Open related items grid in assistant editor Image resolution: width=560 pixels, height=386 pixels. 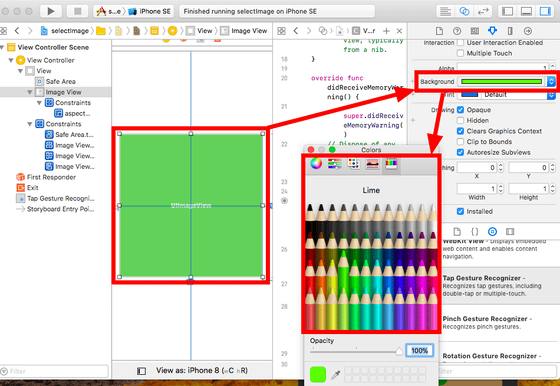(281, 31)
